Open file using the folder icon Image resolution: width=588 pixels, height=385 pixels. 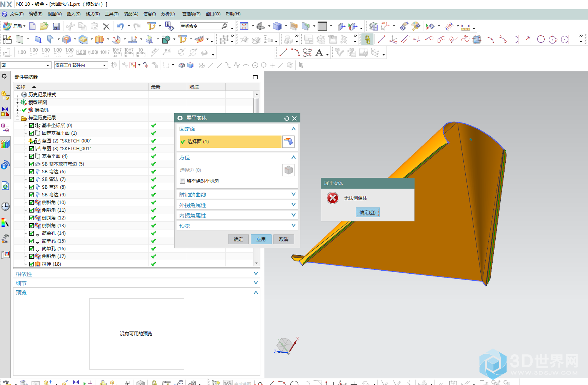pyautogui.click(x=44, y=26)
